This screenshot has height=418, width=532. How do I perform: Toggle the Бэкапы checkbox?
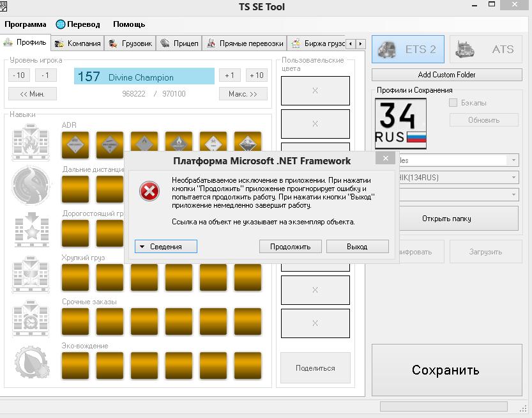click(453, 103)
